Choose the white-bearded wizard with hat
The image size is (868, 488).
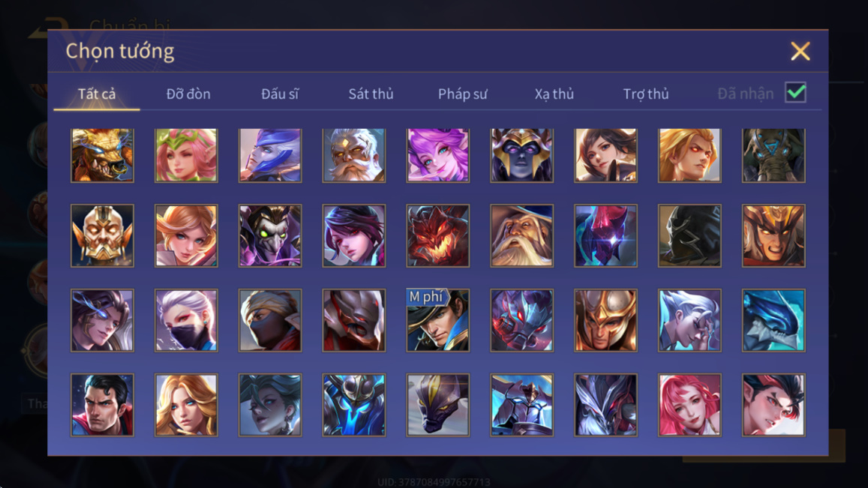coord(521,235)
